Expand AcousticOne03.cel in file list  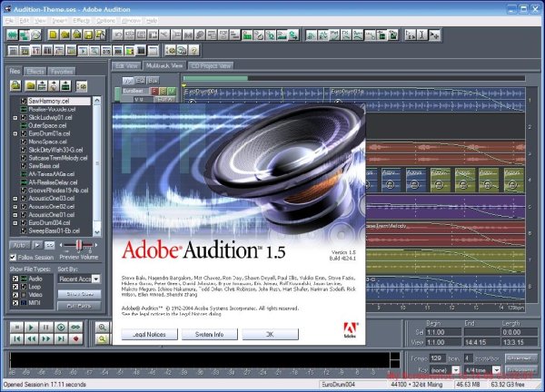point(15,199)
